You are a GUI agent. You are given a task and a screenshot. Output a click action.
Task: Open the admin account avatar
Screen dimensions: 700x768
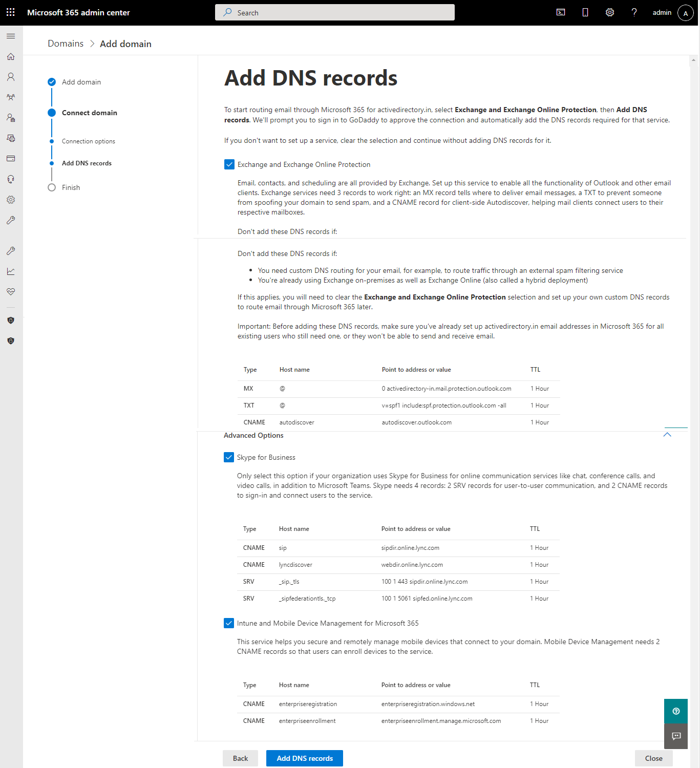tap(686, 13)
